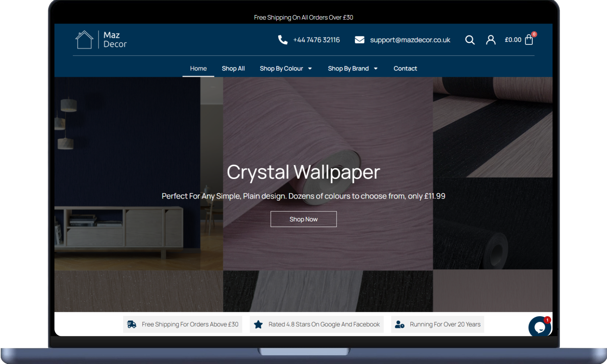607x364 pixels.
Task: Click the +44 7476 32116 phone number
Action: 316,40
